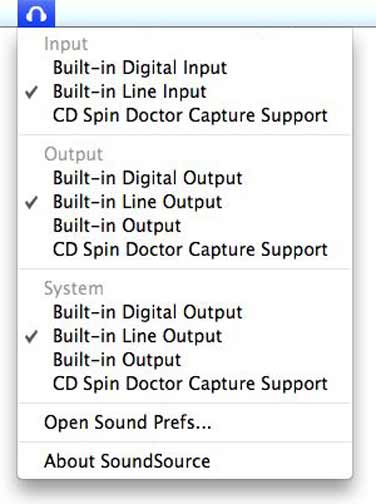Click the SoundSource headphones menu bar icon
The image size is (376, 504).
tap(36, 13)
